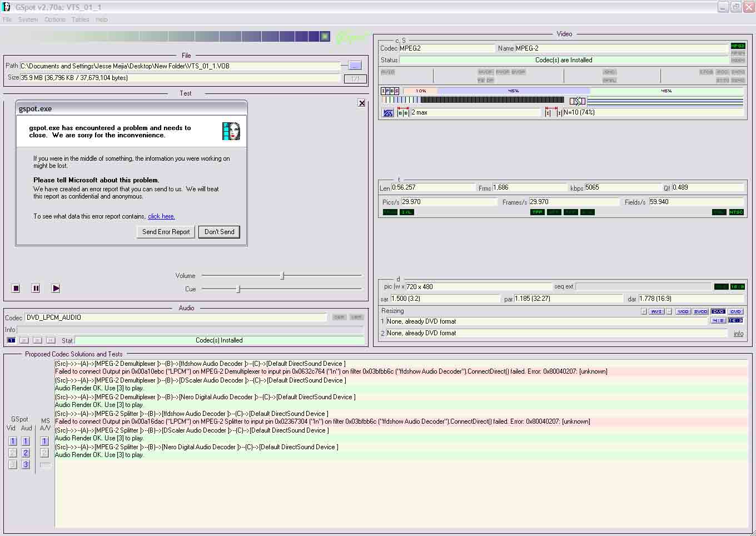Click the B-frame spacing icon

point(403,113)
